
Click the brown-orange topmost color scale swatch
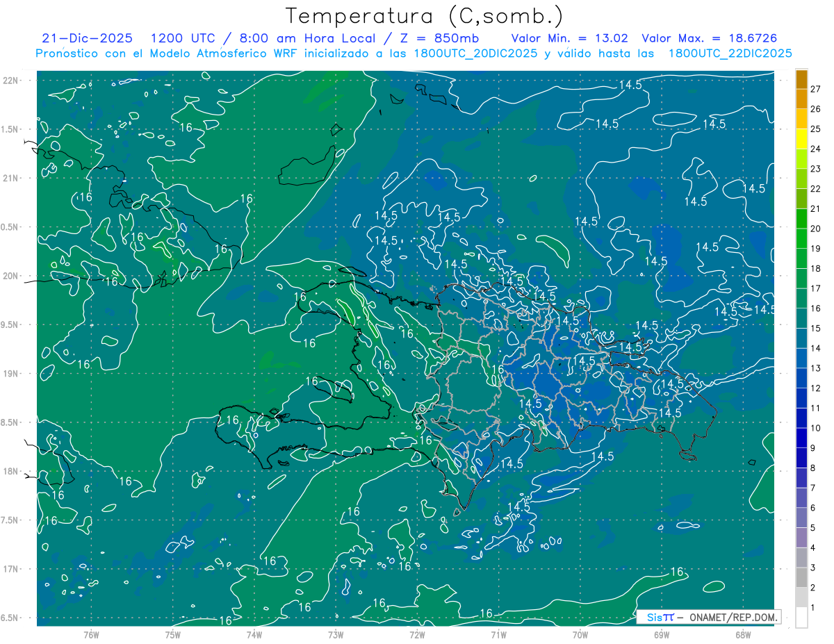[x=801, y=79]
